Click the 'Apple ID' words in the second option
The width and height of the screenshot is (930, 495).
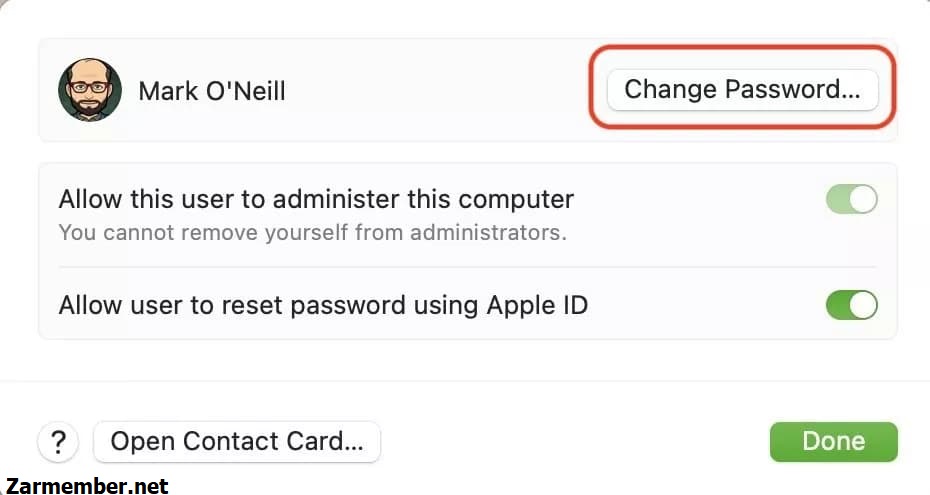pos(537,306)
